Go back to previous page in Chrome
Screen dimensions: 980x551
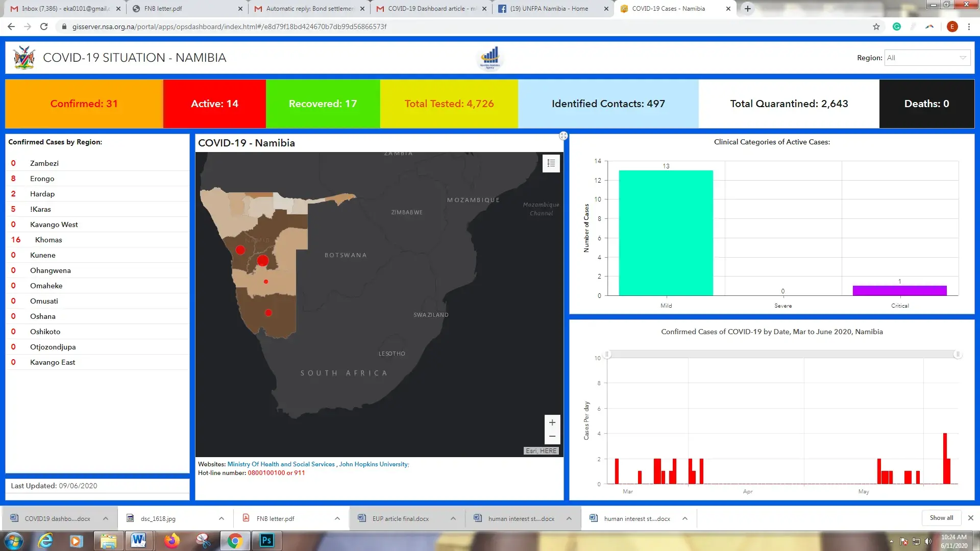(x=11, y=27)
